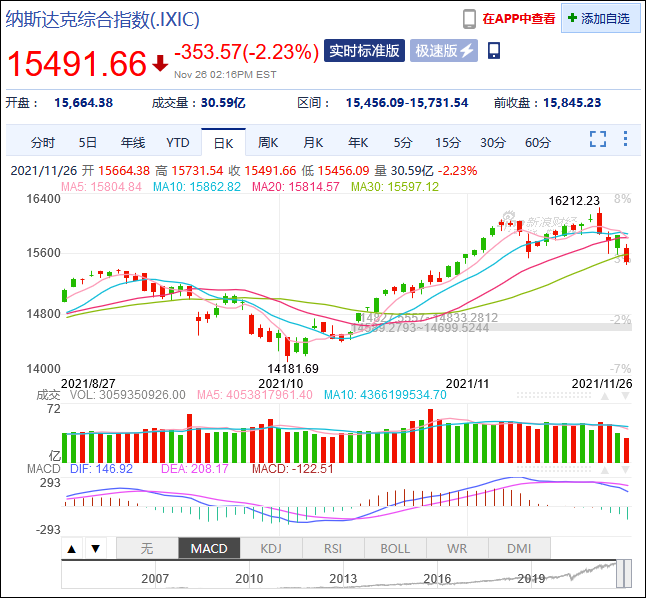Click the MACD: -122.51 value label
The width and height of the screenshot is (646, 598).
(293, 469)
